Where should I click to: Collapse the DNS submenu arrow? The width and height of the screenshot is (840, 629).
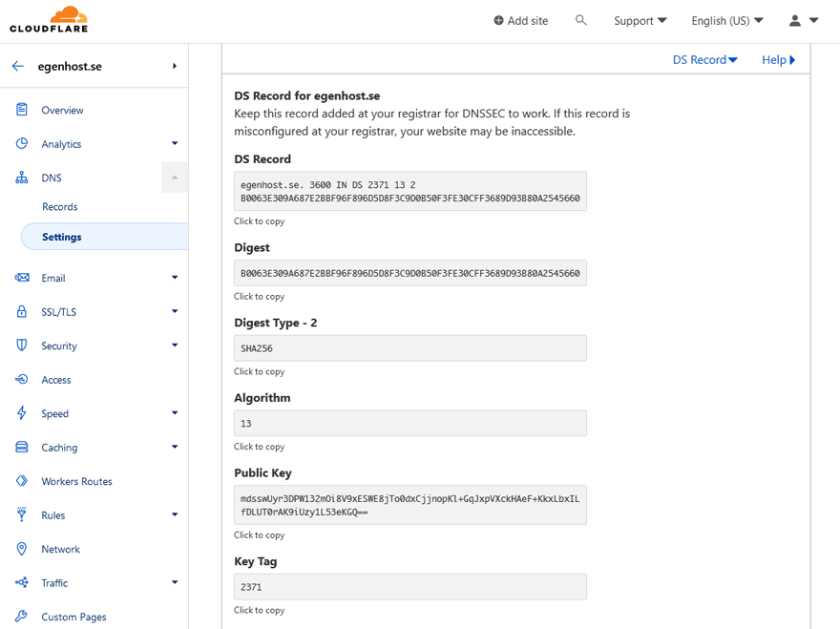pos(175,178)
